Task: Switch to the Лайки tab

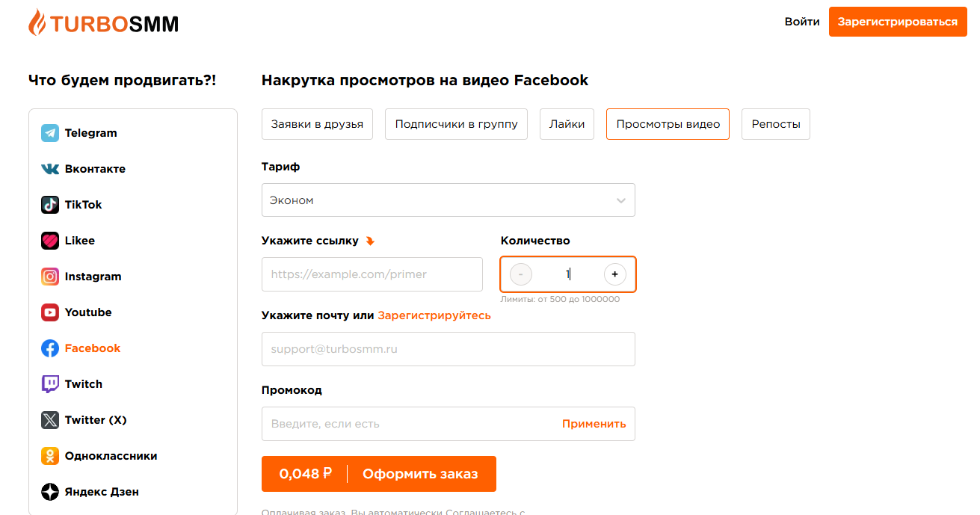Action: coord(567,124)
